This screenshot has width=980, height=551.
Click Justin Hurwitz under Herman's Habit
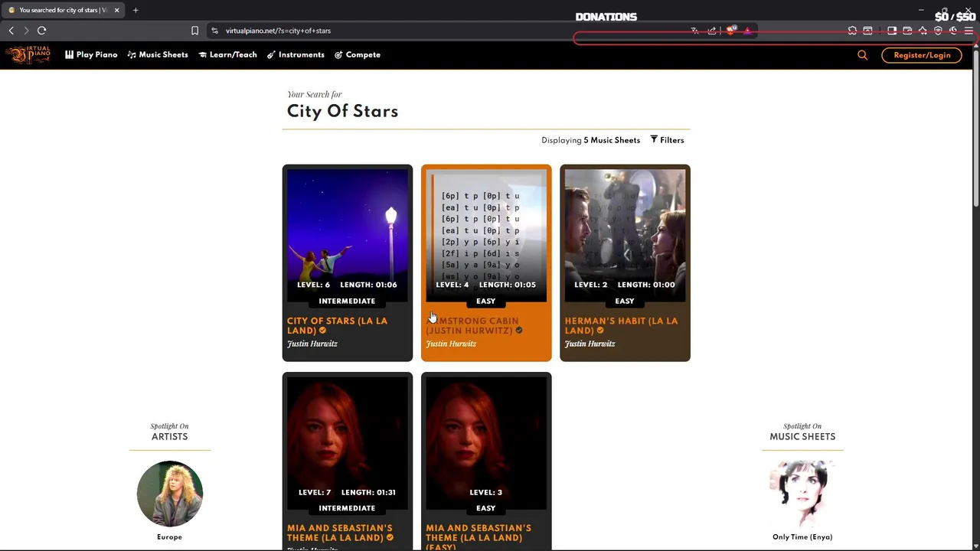(x=590, y=344)
